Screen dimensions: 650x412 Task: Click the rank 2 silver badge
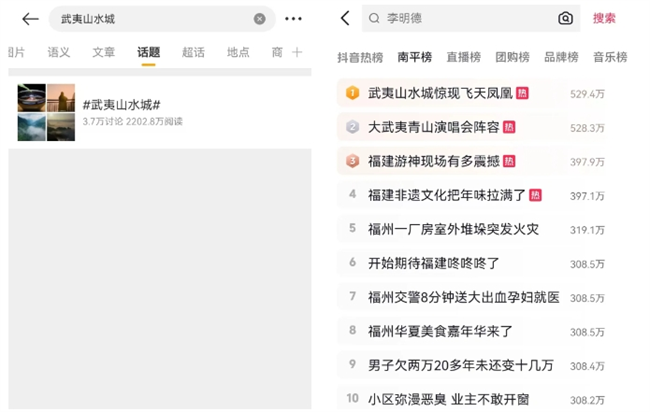click(x=352, y=127)
